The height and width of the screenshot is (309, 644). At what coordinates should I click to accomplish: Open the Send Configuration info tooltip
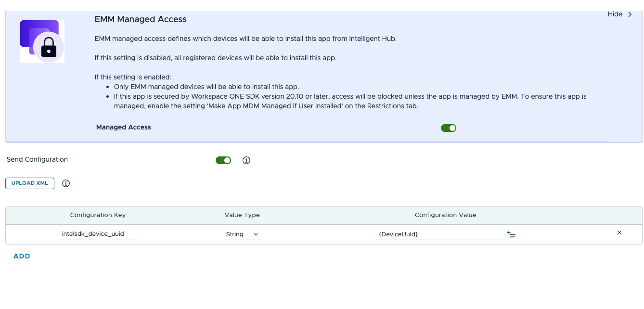pos(246,160)
